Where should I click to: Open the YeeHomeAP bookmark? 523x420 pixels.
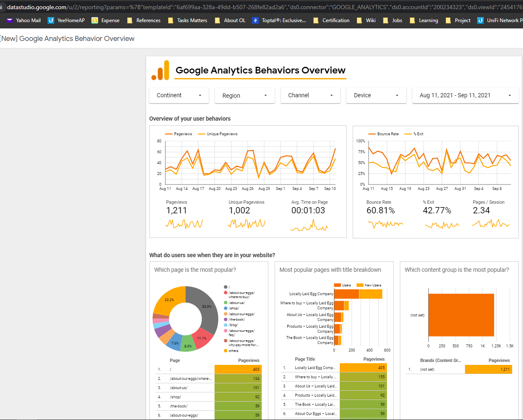(66, 20)
